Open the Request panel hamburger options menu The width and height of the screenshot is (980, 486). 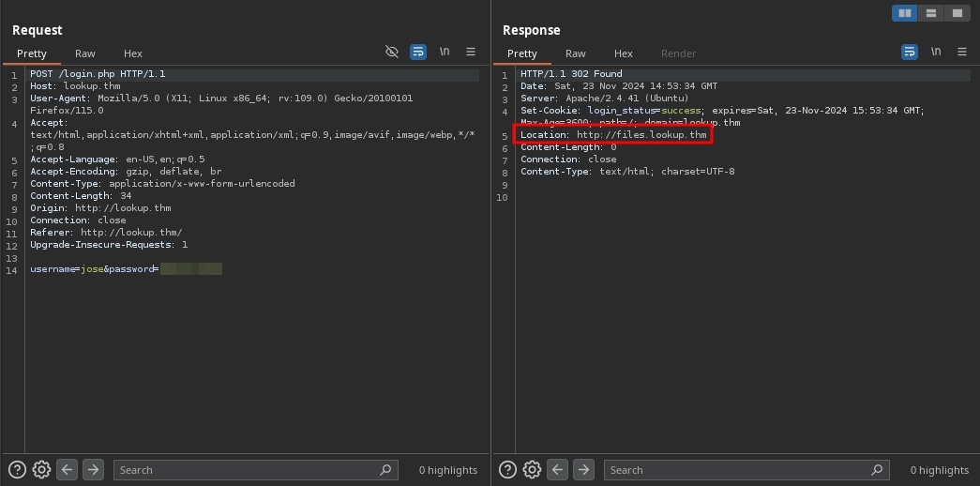(x=471, y=53)
